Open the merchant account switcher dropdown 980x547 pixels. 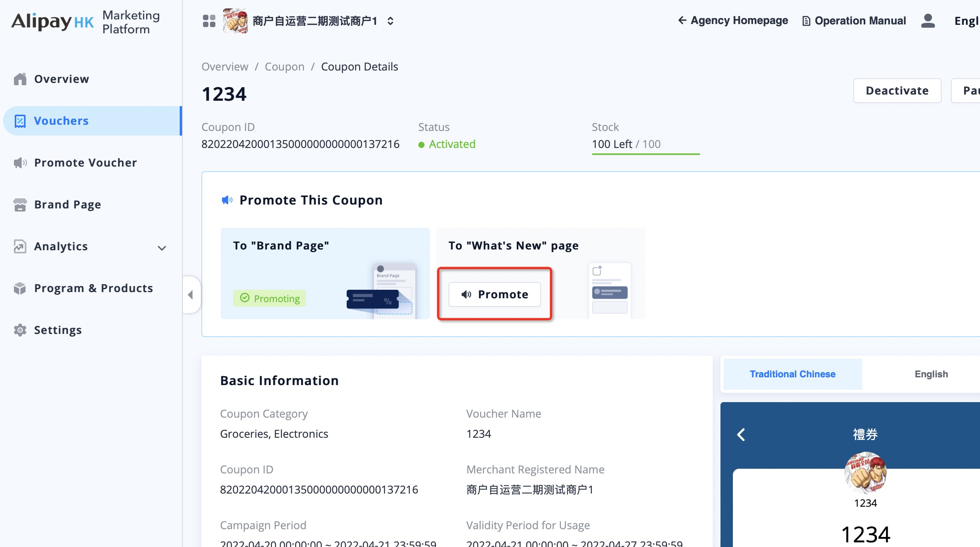tap(390, 21)
